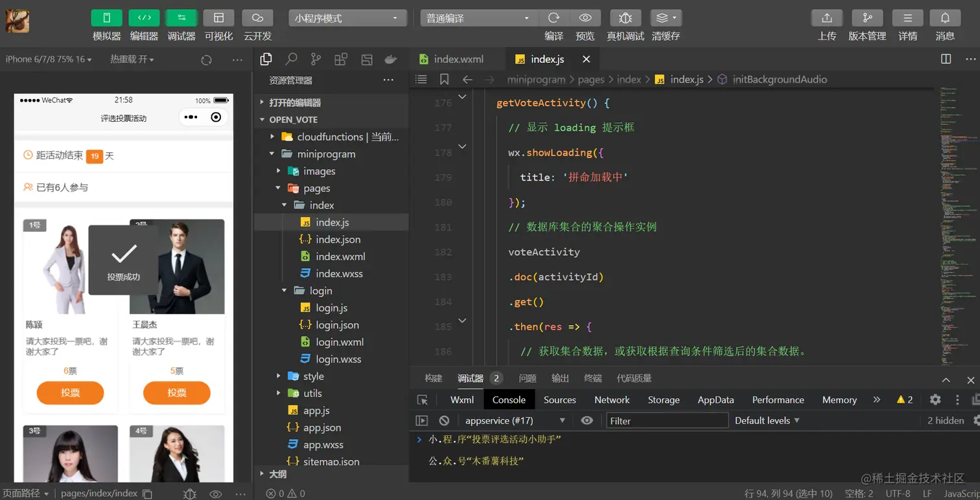This screenshot has width=980, height=500.
Task: Select the Sources devtools tab
Action: (x=560, y=400)
